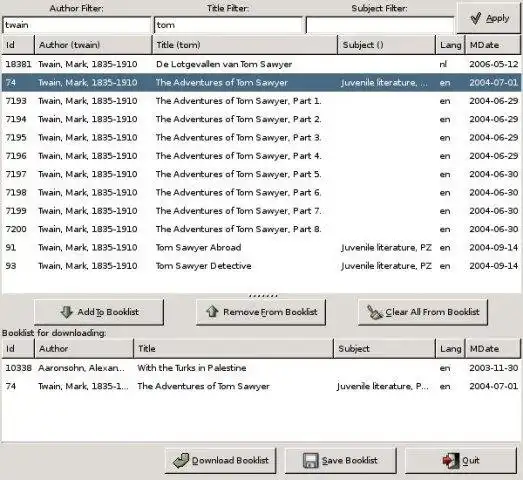The width and height of the screenshot is (523, 480).
Task: Click booklist Author column header
Action: click(x=84, y=349)
